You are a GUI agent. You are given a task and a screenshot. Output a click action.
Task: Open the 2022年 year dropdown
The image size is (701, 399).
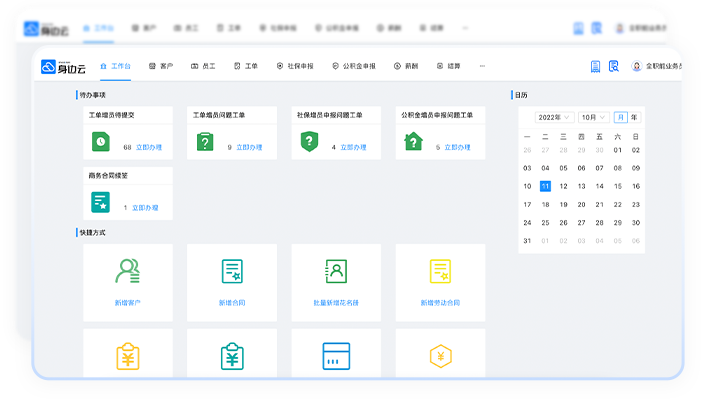554,117
